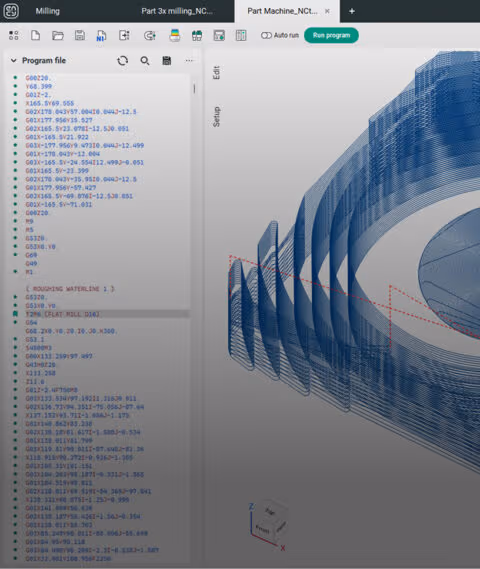Image resolution: width=480 pixels, height=569 pixels.
Task: Select the G49 code line
Action: click(31, 263)
